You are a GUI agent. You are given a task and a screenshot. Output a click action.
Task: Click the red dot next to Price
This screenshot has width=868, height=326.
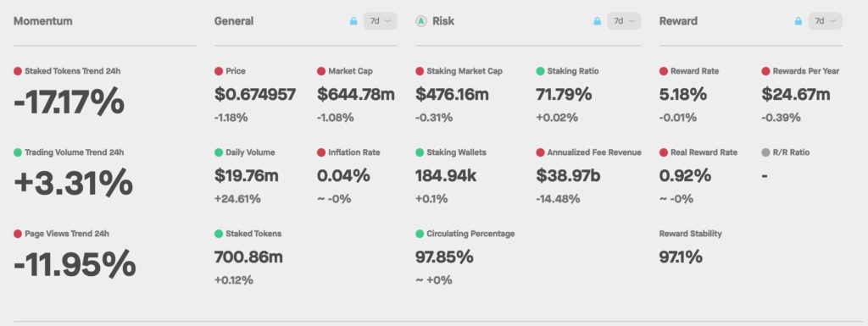219,71
